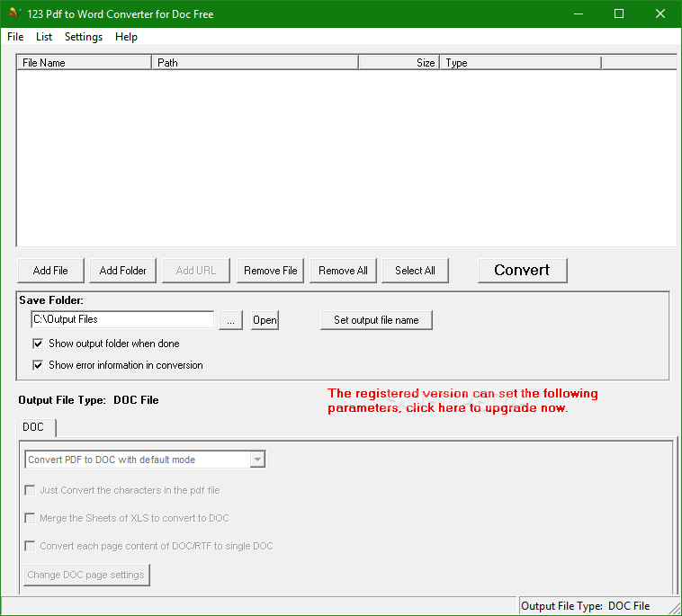Click the red upgrade now message link
The image size is (682, 616).
[462, 400]
